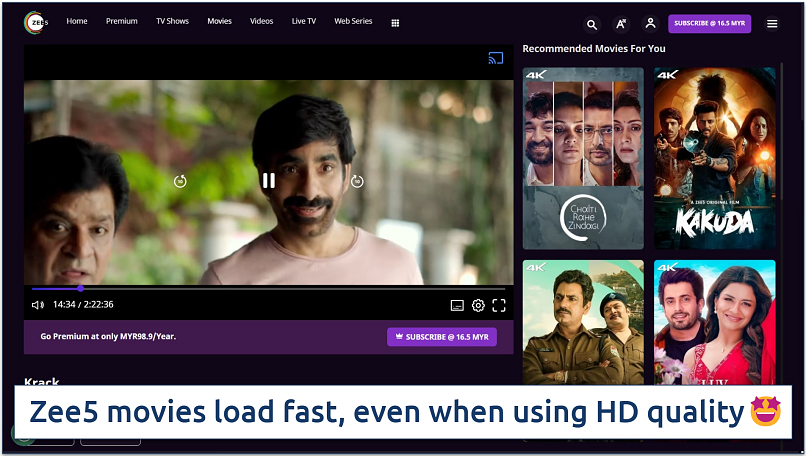The height and width of the screenshot is (456, 806).
Task: Open the couple in red movie poster
Action: tap(715, 322)
